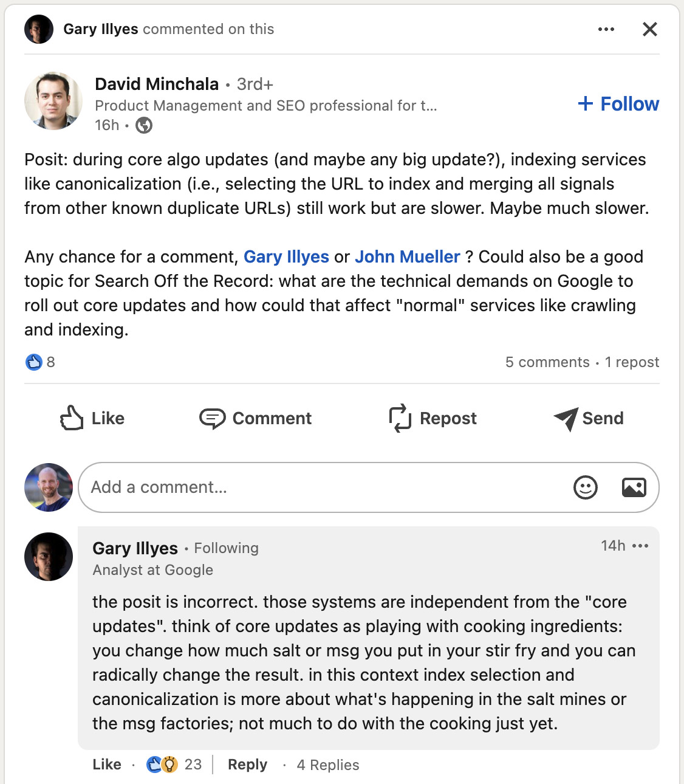See who reposted via 1 repost link
This screenshot has height=784, width=684.
[632, 362]
